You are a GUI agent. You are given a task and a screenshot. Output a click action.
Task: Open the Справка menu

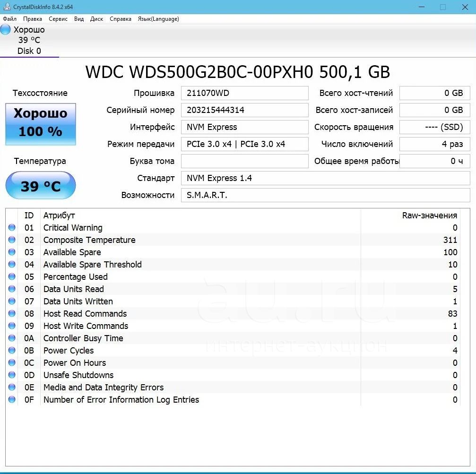pyautogui.click(x=121, y=19)
